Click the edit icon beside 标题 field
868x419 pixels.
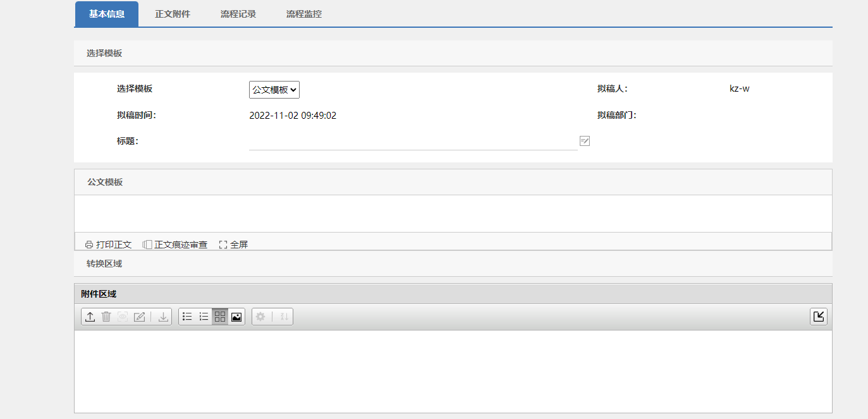pyautogui.click(x=584, y=140)
